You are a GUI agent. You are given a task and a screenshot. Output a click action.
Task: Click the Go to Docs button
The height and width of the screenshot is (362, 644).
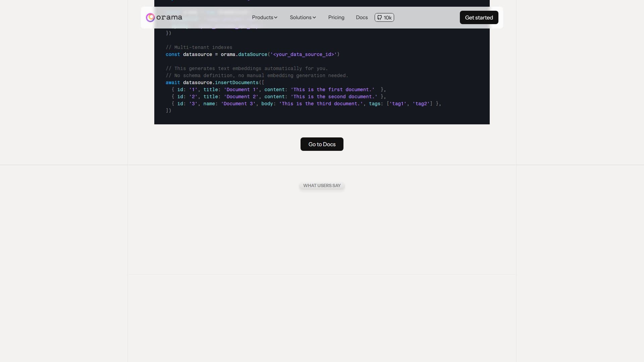click(x=322, y=144)
